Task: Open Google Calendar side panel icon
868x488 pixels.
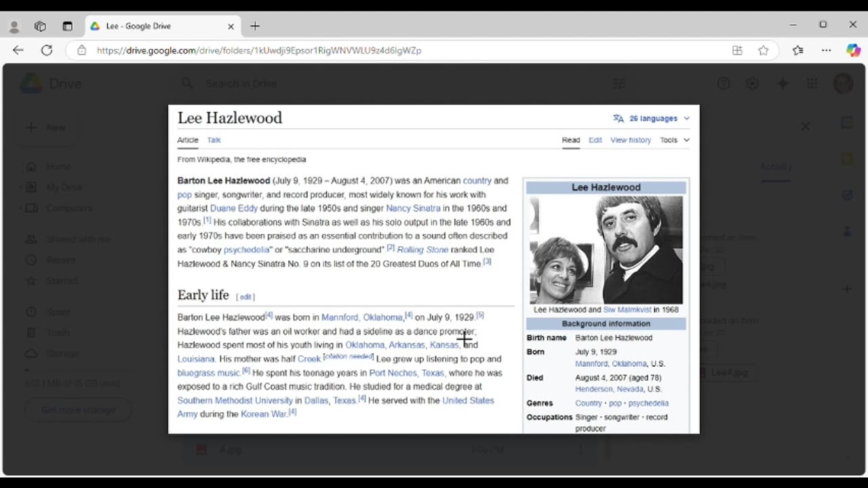Action: point(847,123)
